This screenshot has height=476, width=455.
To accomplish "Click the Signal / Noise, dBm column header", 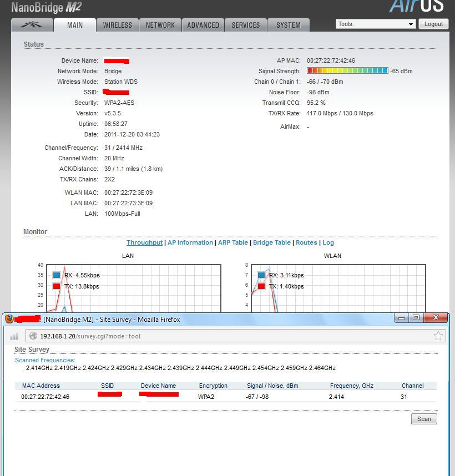I will point(272,386).
